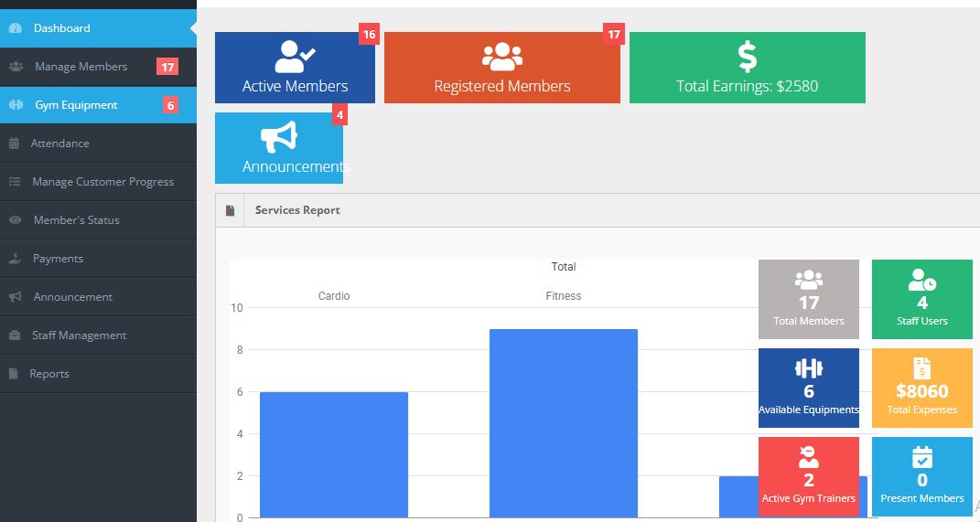Click the 6 badge on Gym Equipment
The image size is (980, 522).
[x=170, y=105]
